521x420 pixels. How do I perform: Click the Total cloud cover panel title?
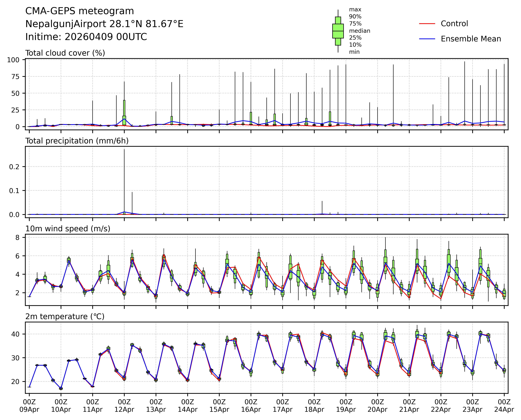65,53
